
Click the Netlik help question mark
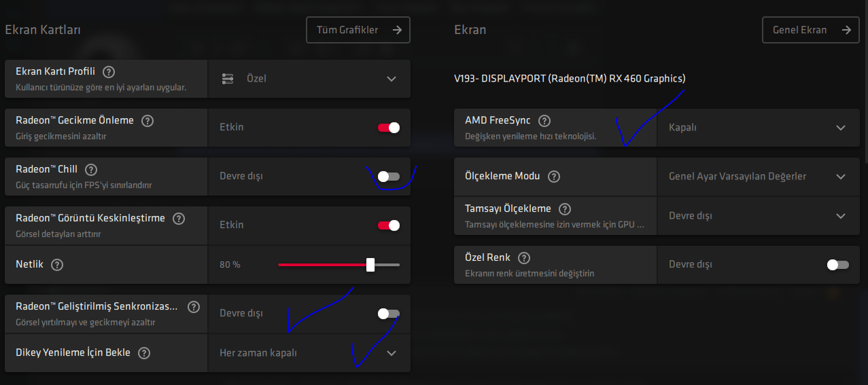click(x=57, y=264)
